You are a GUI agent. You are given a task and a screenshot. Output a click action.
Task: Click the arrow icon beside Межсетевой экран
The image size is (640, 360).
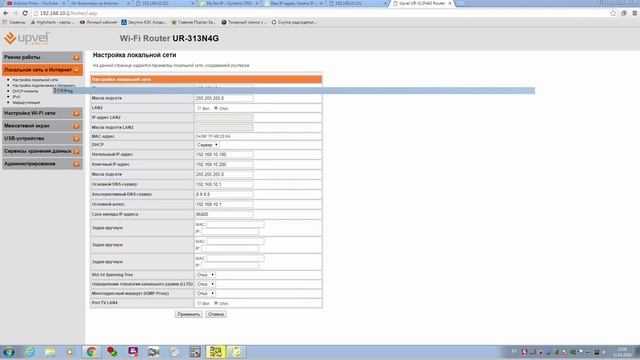(76, 126)
